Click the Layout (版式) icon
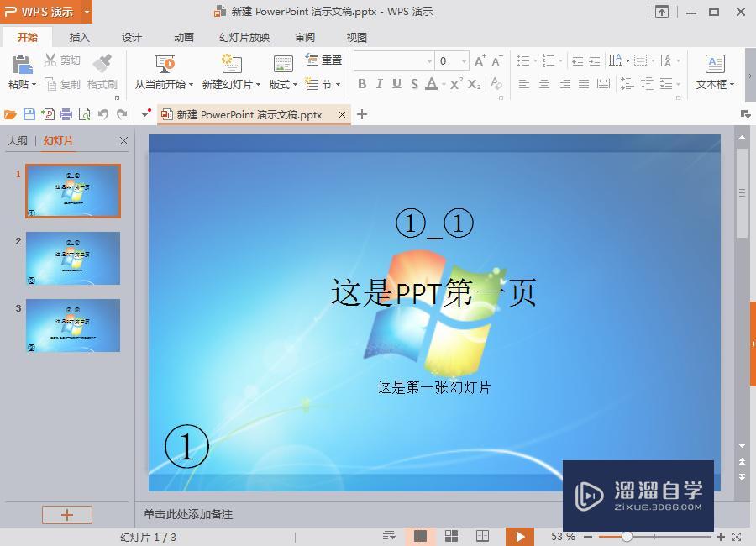 click(283, 64)
